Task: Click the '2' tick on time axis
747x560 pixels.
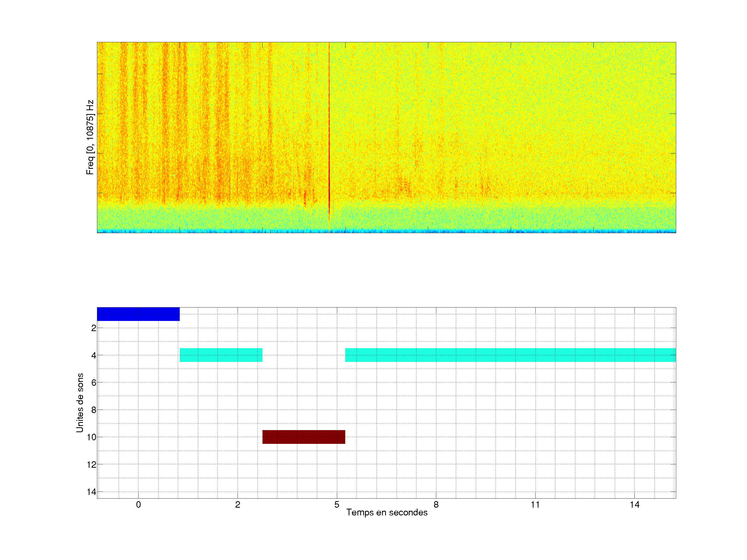Action: pyautogui.click(x=237, y=505)
